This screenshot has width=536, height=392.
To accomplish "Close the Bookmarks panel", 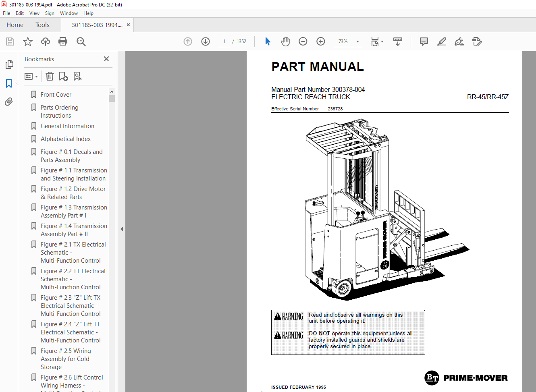I will point(106,59).
